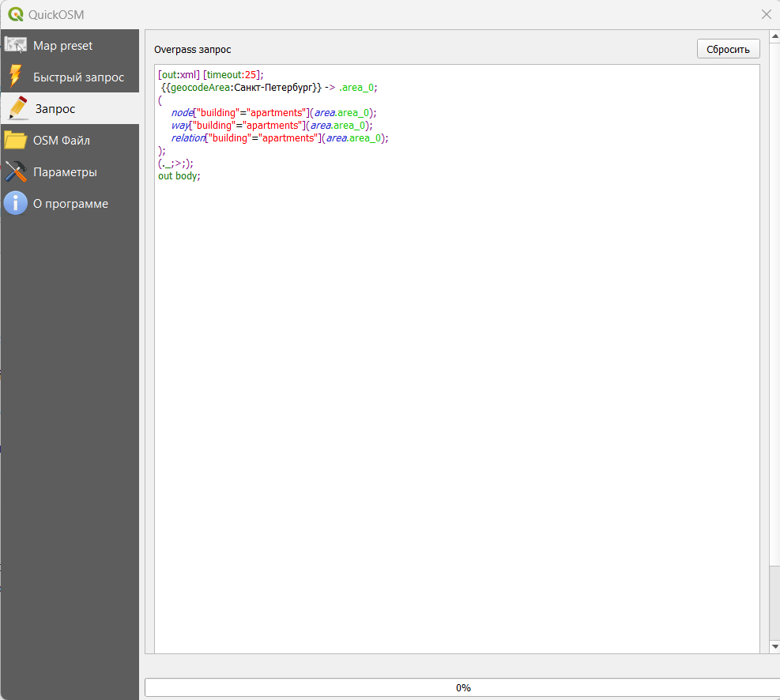Click the blue info О программе icon
This screenshot has width=780, height=700.
tap(16, 203)
